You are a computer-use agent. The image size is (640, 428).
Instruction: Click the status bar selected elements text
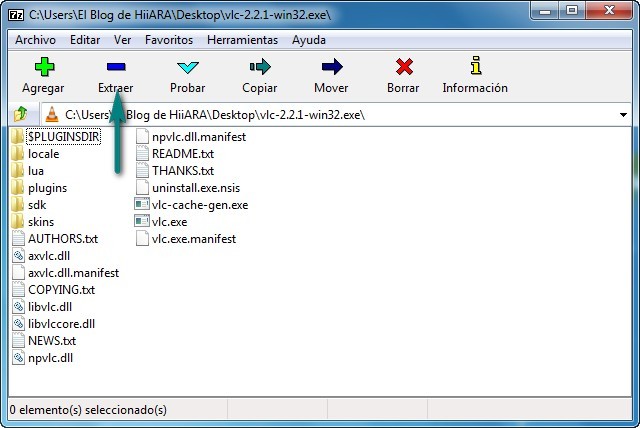88,410
